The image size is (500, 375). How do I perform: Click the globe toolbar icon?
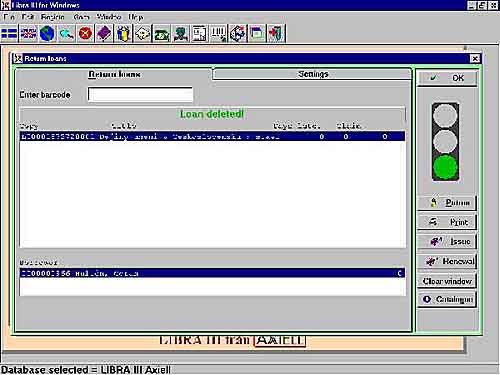(x=47, y=34)
